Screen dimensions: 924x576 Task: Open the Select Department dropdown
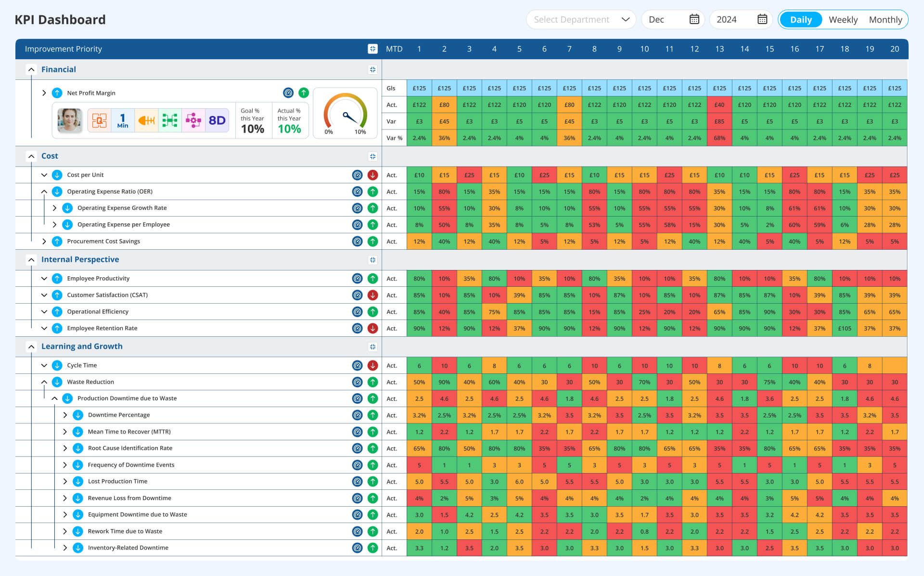(580, 20)
